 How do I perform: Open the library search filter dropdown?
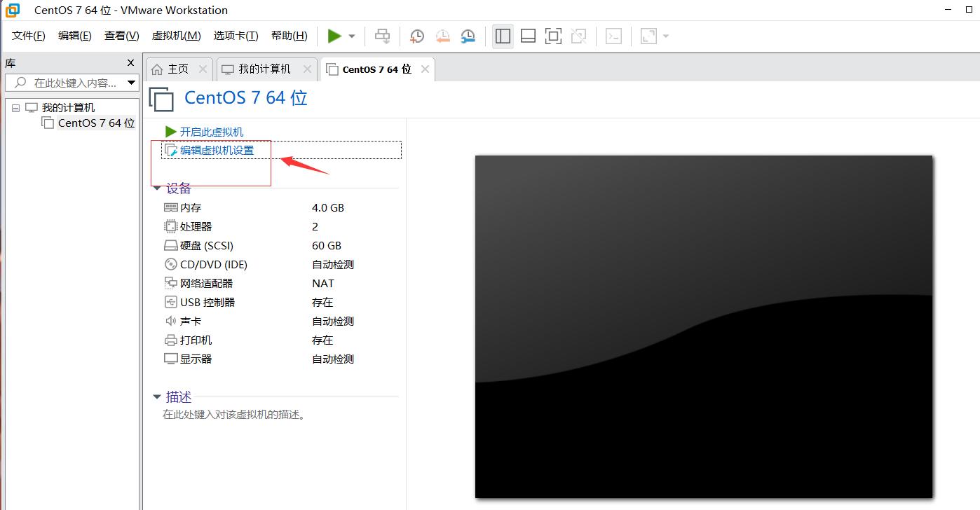tap(130, 83)
